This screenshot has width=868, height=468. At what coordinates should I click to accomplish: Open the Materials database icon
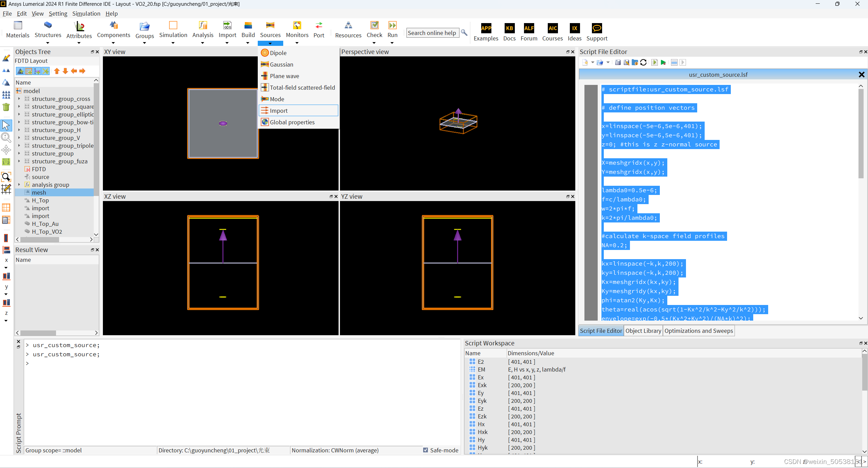click(x=18, y=26)
